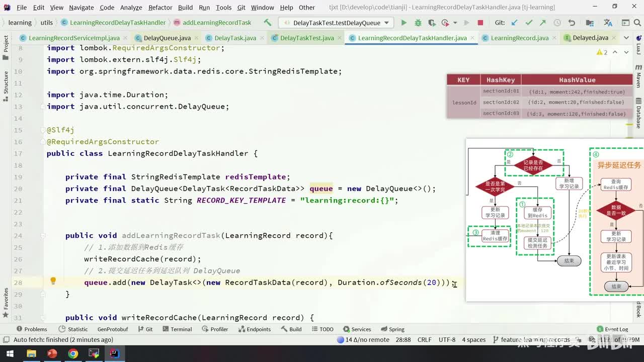
Task: Open Git history clock icon
Action: tap(557, 23)
